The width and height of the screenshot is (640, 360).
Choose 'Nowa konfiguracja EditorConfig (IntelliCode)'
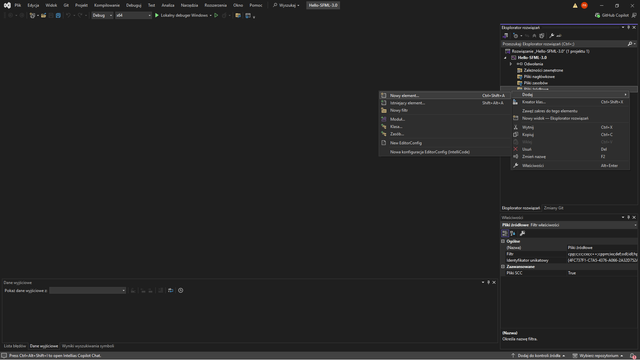(444, 152)
